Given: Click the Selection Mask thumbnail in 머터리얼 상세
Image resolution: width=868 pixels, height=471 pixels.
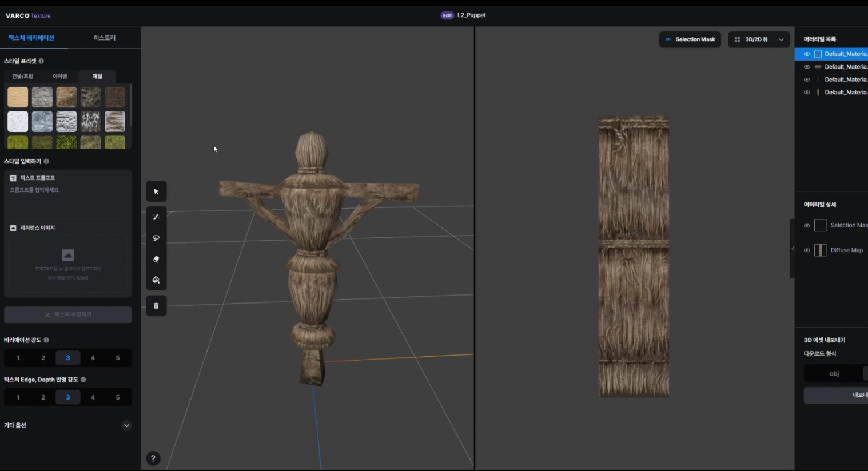Looking at the screenshot, I should [821, 225].
